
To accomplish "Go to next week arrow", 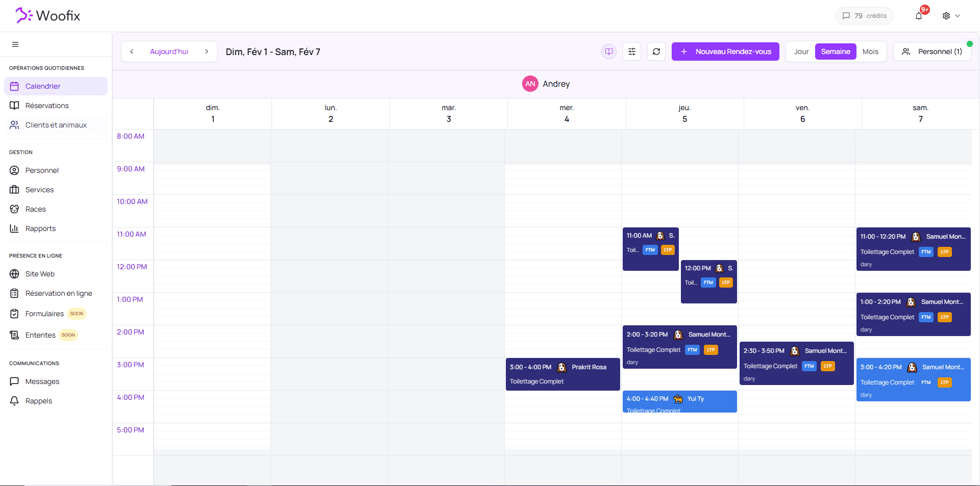I will click(x=207, y=52).
